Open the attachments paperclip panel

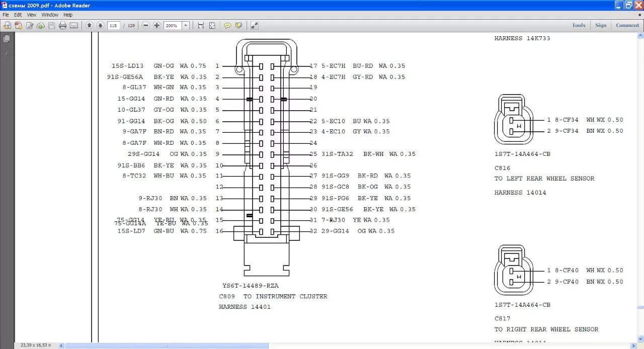(x=7, y=52)
